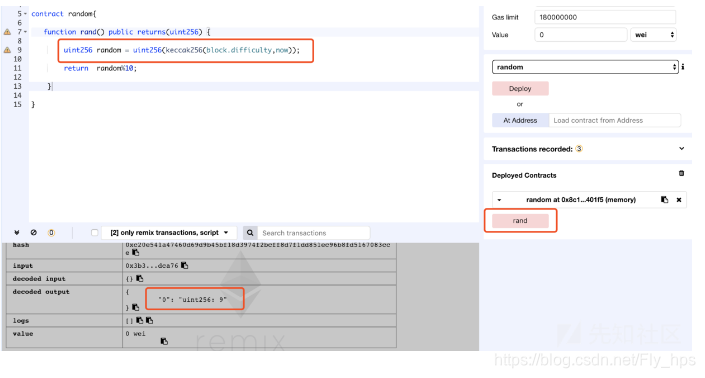Click the 'Deployed Contracts' heading
This screenshot has width=705, height=378.
coord(524,175)
